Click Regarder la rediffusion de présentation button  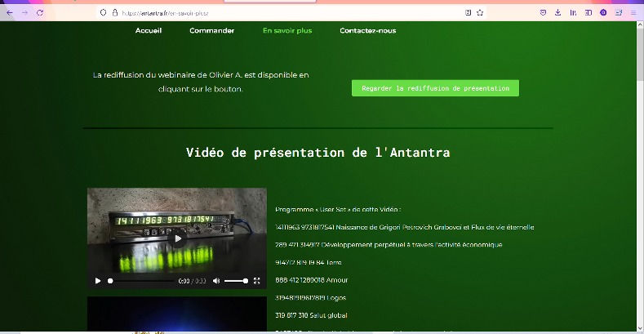[x=435, y=88]
